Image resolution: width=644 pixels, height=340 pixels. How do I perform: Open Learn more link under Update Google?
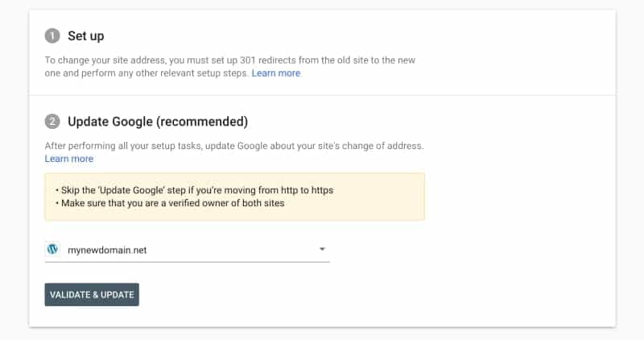pos(69,159)
